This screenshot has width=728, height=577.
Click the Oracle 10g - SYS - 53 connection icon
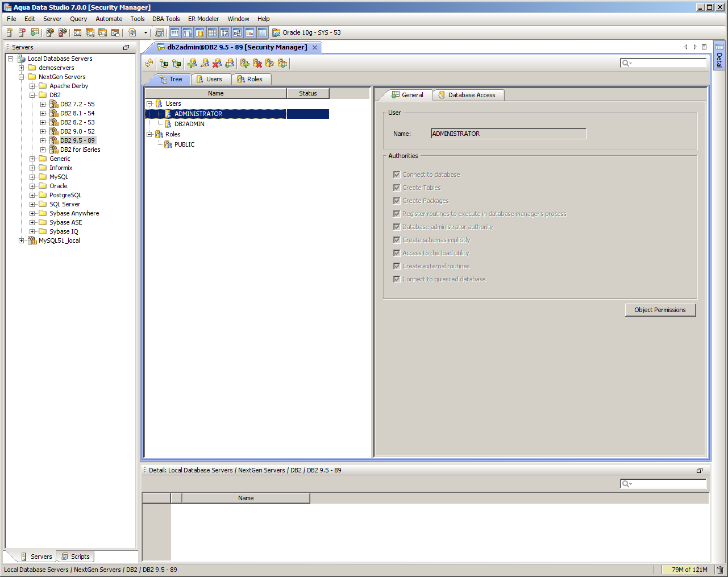pos(276,32)
